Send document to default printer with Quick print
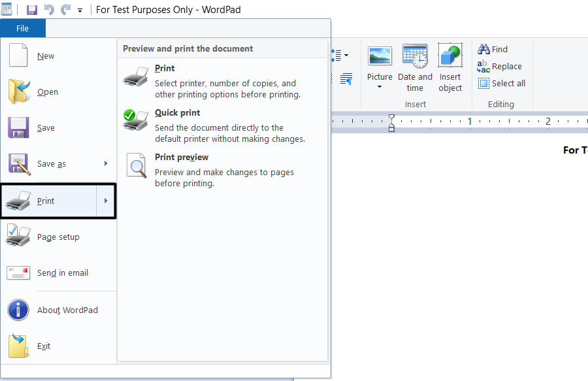The width and height of the screenshot is (588, 381). tap(178, 112)
